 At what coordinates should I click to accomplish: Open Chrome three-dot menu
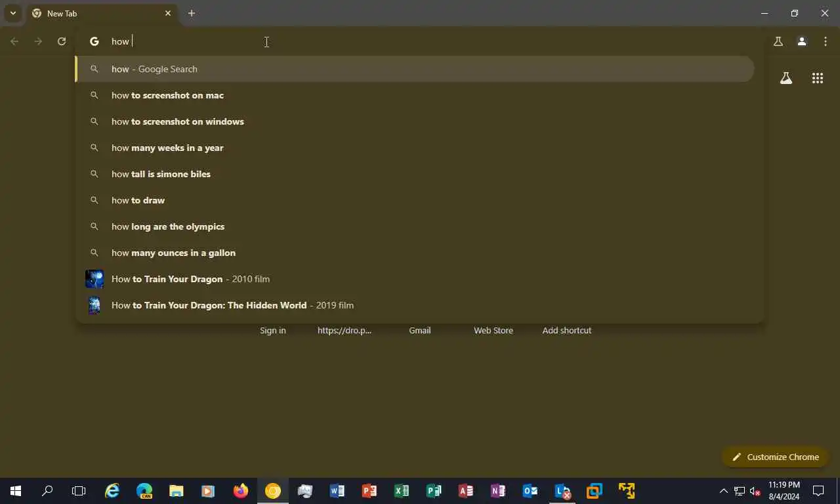826,41
